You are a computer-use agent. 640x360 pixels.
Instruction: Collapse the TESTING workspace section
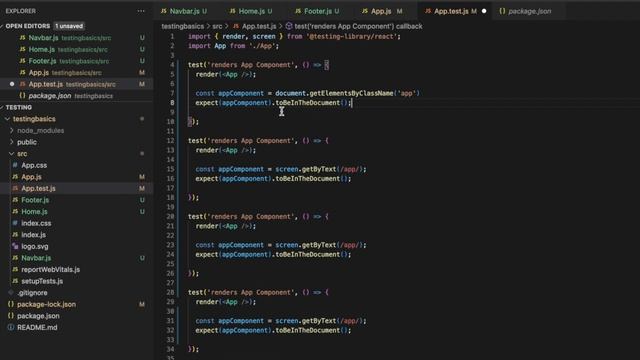pyautogui.click(x=18, y=107)
